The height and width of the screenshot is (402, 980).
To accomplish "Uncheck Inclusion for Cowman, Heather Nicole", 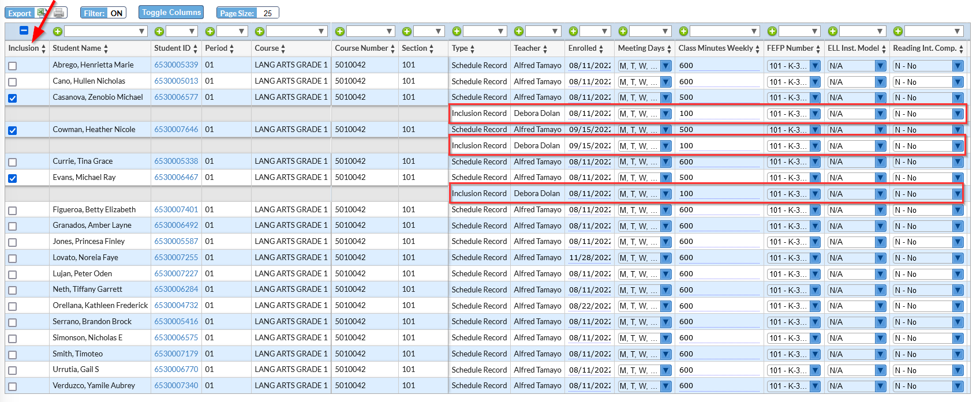I will (13, 130).
